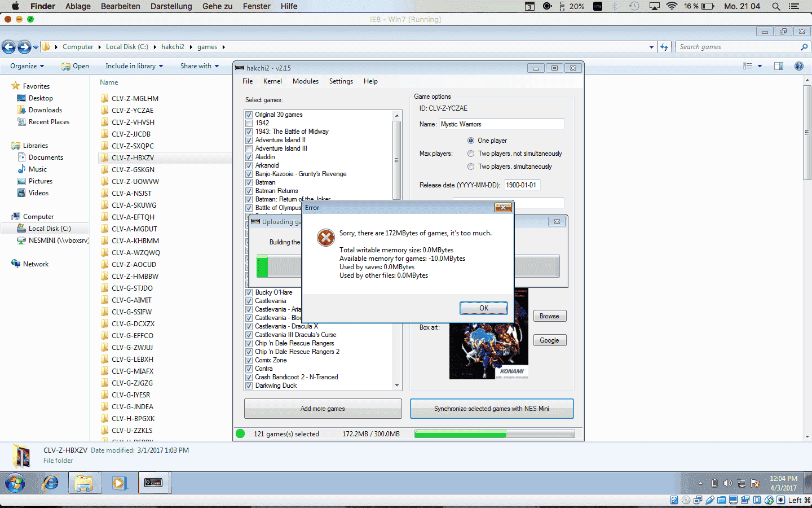Image resolution: width=812 pixels, height=508 pixels.
Task: Click the Release date field
Action: [522, 185]
